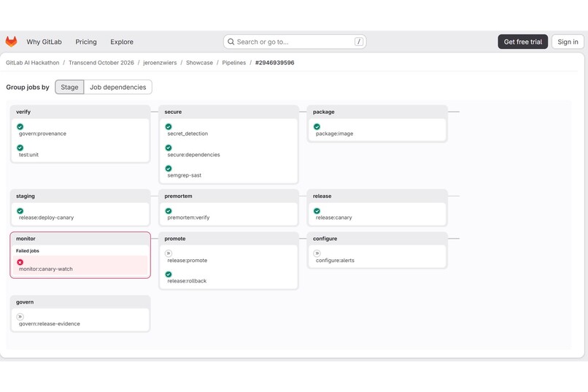This screenshot has width=588, height=392.
Task: Open GitLab AI Hackathon breadcrumb
Action: coord(33,63)
